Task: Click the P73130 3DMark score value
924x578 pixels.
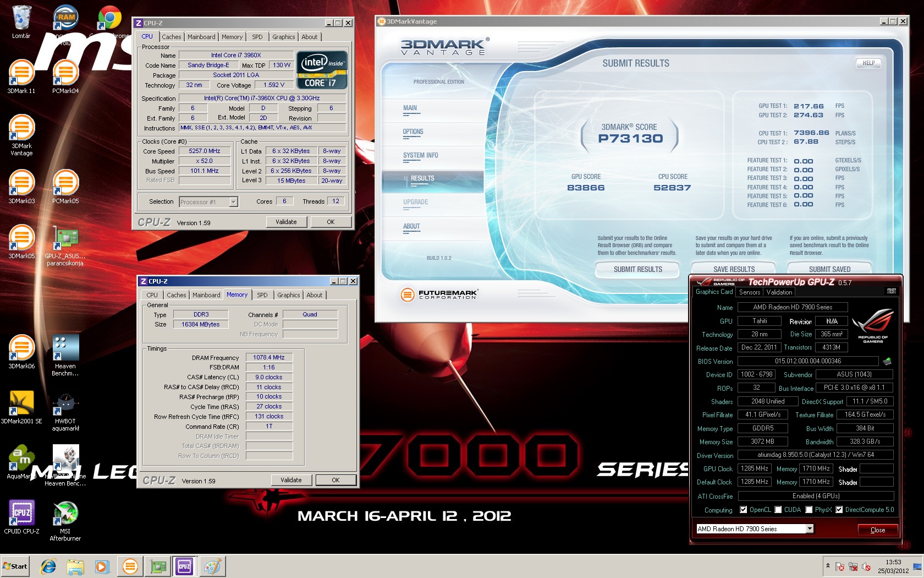Action: [630, 139]
